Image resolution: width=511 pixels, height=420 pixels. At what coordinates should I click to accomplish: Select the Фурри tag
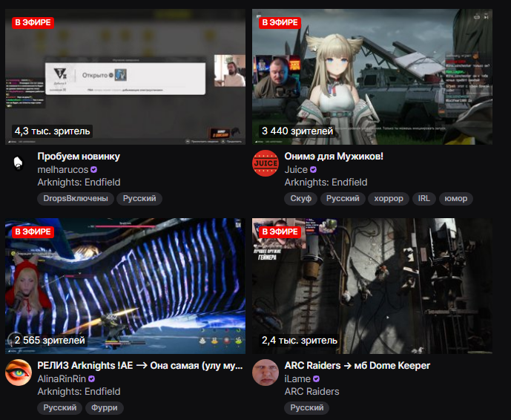tap(105, 408)
